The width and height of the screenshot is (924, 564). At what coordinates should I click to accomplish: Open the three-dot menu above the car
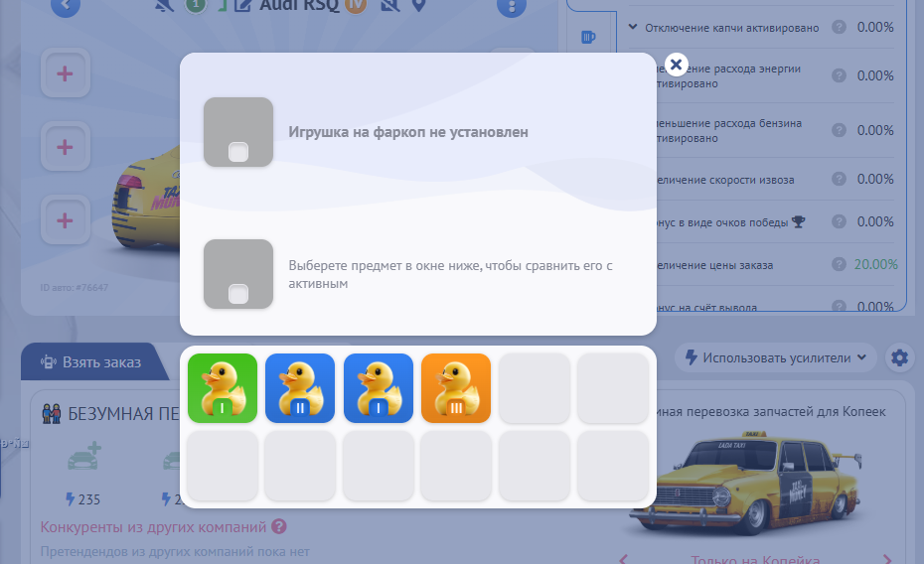512,6
